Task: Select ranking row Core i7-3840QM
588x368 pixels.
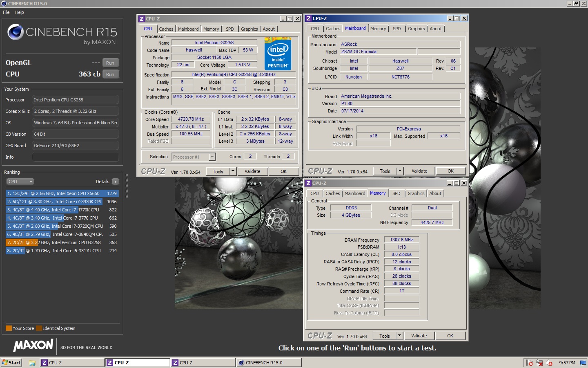Action: [62, 234]
